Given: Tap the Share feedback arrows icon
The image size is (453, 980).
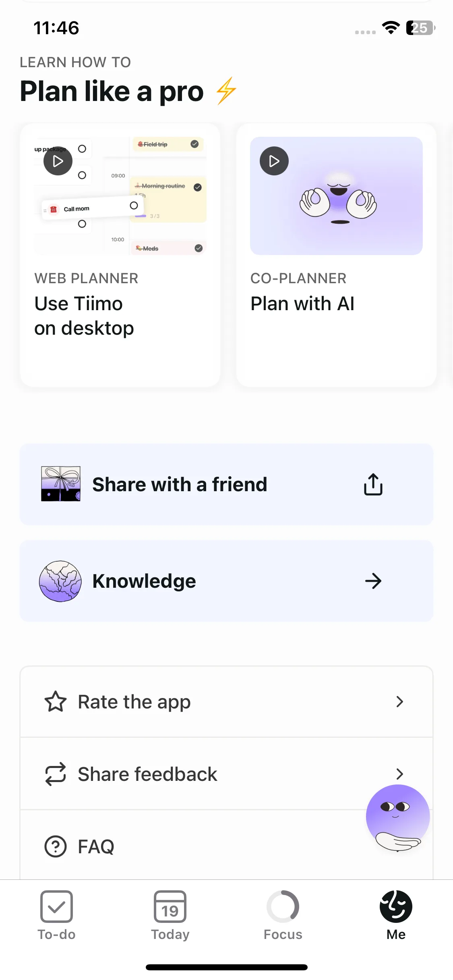Looking at the screenshot, I should tap(56, 774).
